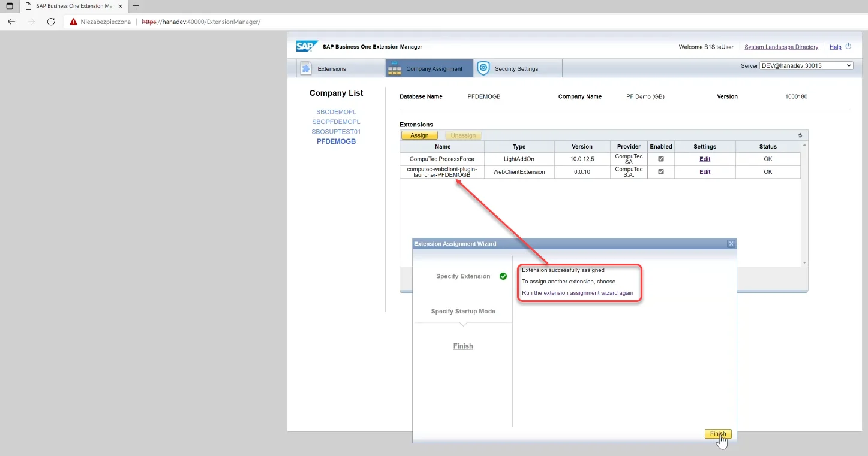Click the refresh icon above extensions table
The image size is (868, 456).
(x=800, y=135)
